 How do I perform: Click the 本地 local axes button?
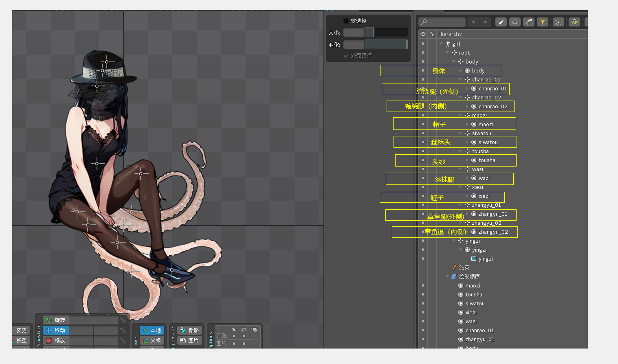152,330
